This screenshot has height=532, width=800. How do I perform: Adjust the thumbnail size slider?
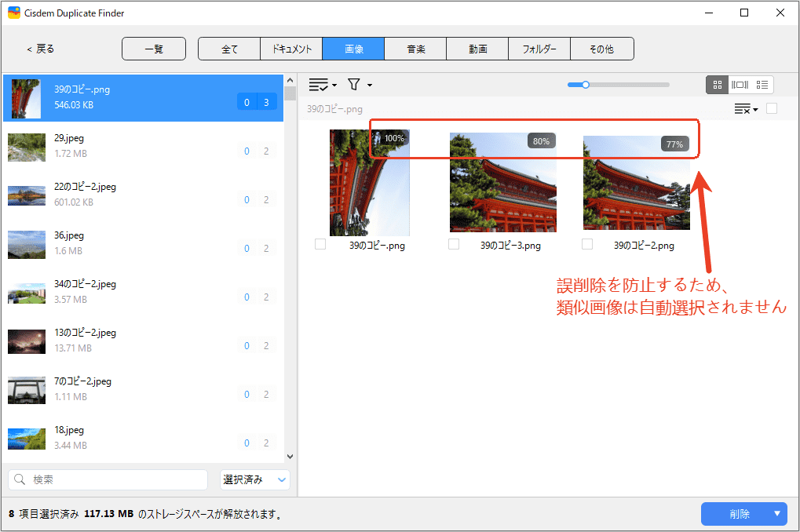click(585, 85)
